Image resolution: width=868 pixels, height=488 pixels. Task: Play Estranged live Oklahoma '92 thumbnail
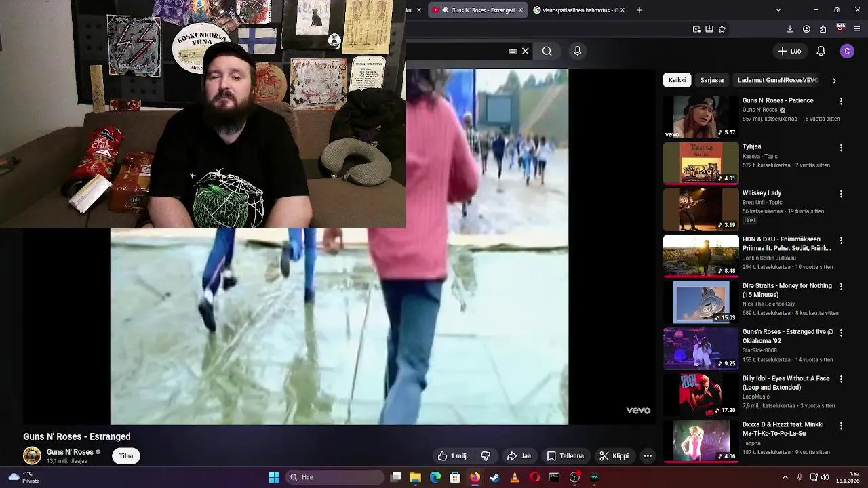[x=701, y=348]
